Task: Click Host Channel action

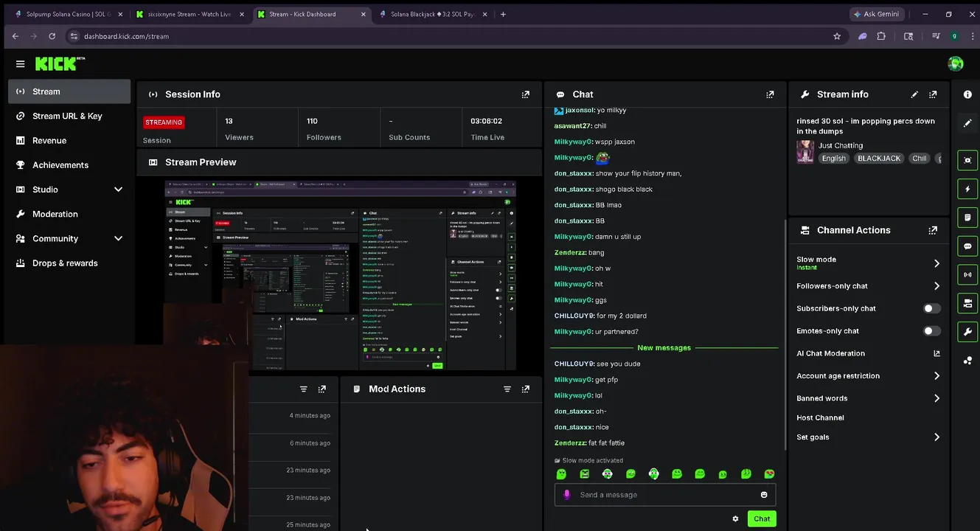Action: (820, 417)
